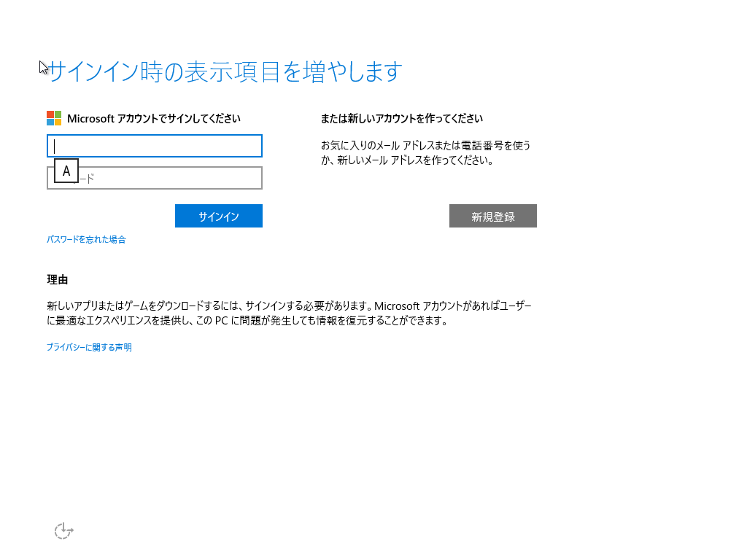Open the パスワードを忘れた場合 link

pos(86,239)
